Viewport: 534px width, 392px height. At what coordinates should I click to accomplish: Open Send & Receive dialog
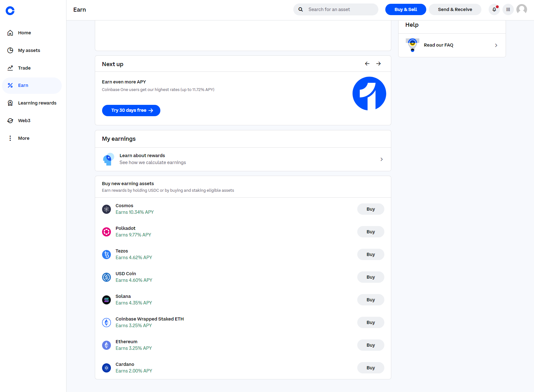[x=455, y=9]
